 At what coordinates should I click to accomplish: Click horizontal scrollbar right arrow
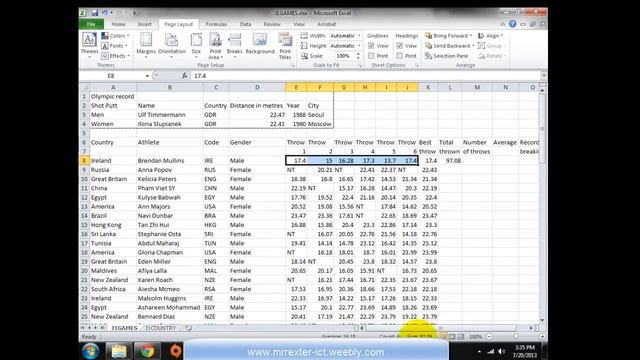coord(531,328)
